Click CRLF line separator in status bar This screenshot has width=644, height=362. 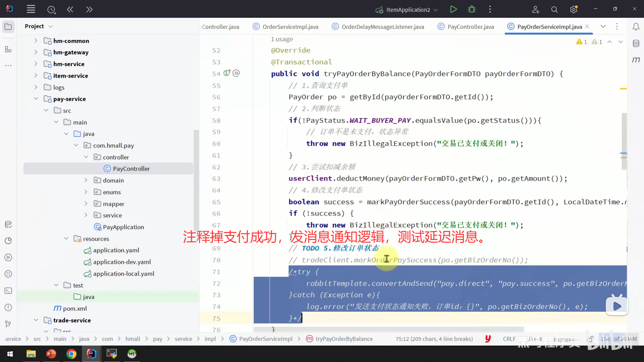(x=509, y=339)
